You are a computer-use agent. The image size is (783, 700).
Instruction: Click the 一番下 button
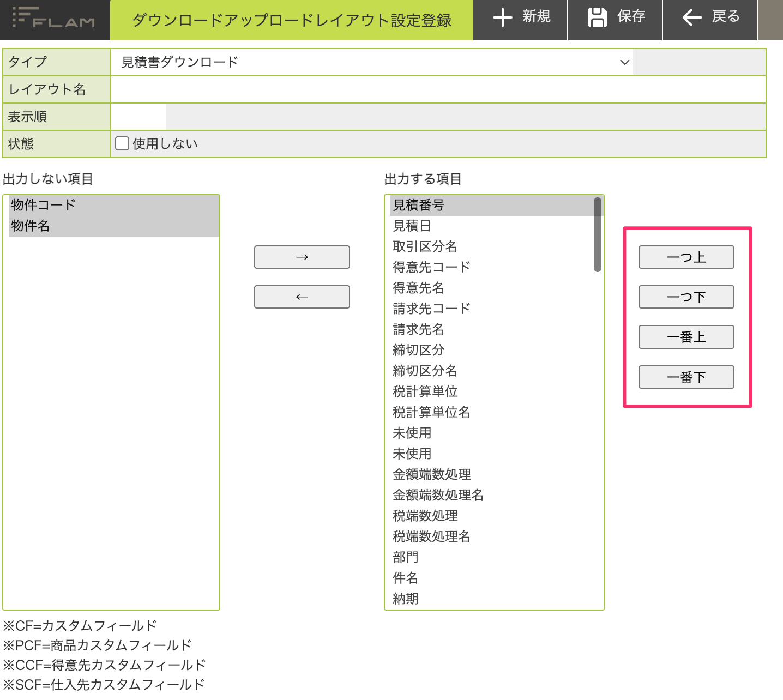[x=686, y=377]
